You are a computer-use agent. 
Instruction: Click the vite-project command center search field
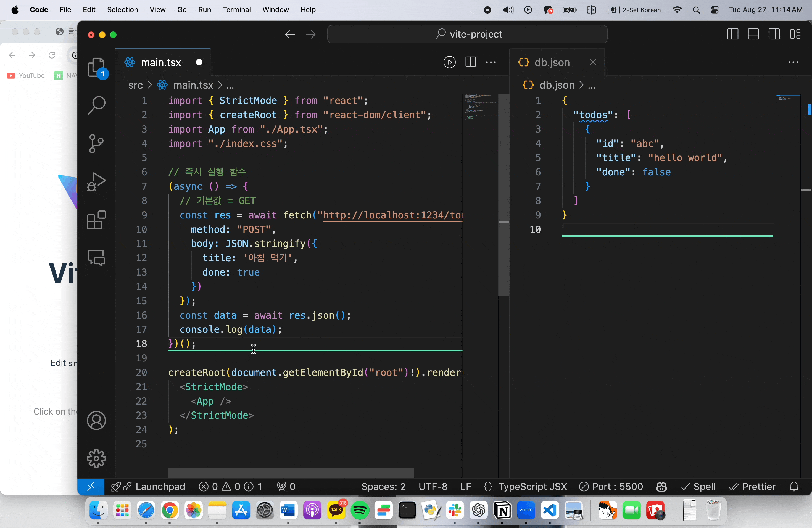pyautogui.click(x=467, y=34)
